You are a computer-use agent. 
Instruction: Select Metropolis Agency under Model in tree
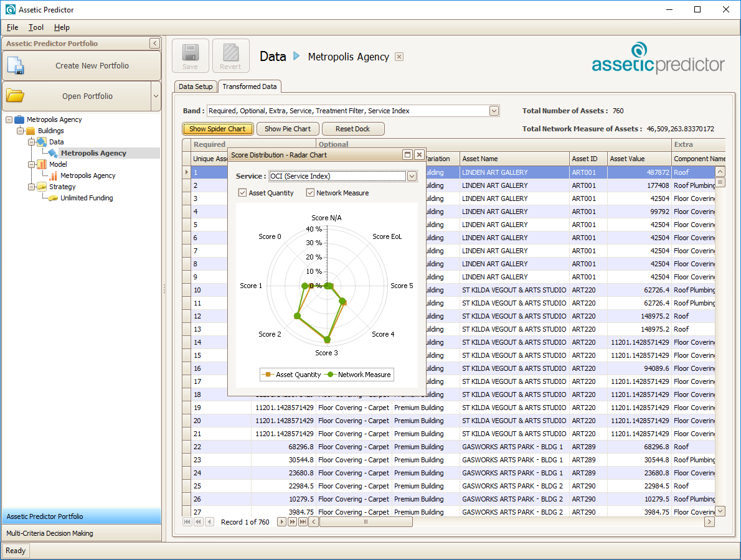click(88, 175)
